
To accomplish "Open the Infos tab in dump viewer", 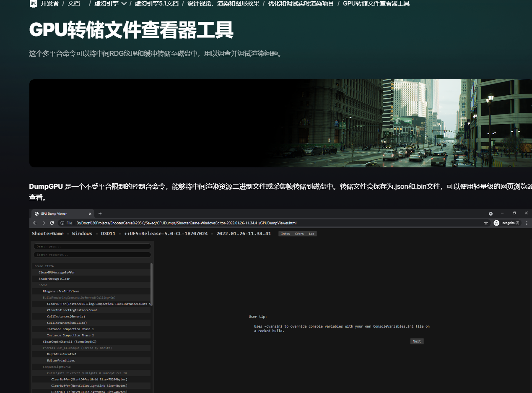I will click(x=285, y=234).
